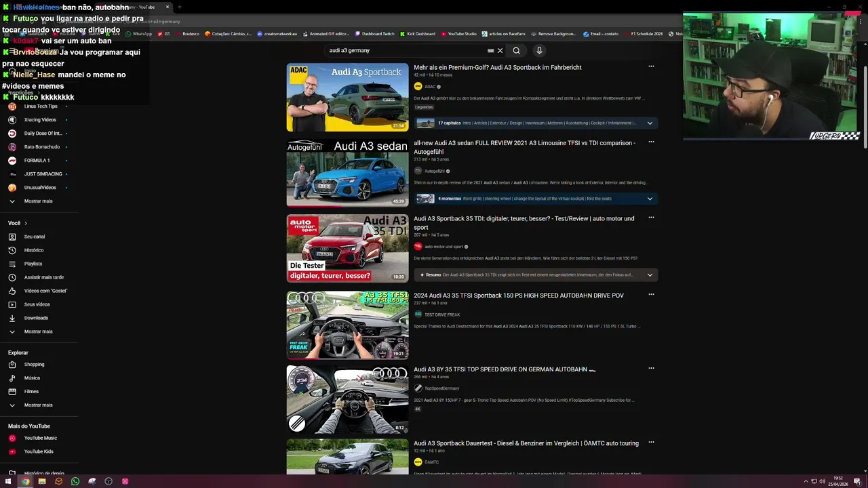Close the YouTube browser tab
Viewport: 868px width, 488px height.
pos(167,7)
